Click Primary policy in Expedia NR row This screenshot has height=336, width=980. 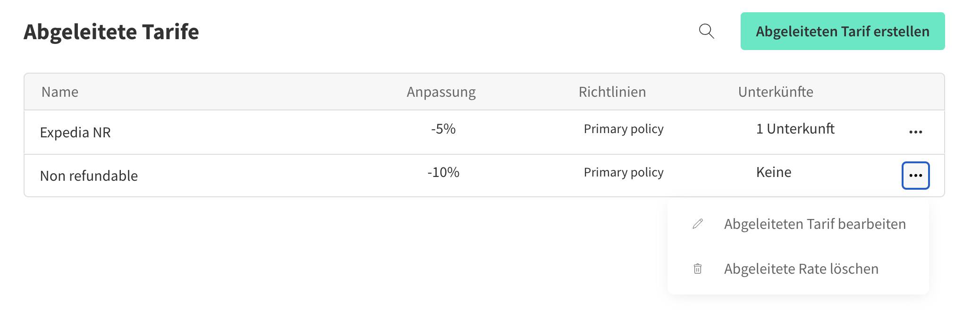(x=624, y=129)
